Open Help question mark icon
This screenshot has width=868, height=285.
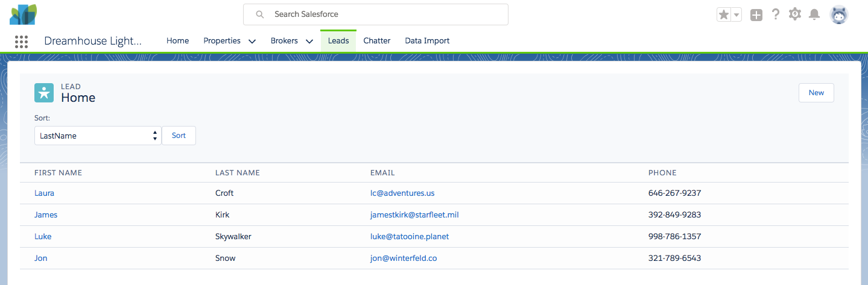[776, 14]
